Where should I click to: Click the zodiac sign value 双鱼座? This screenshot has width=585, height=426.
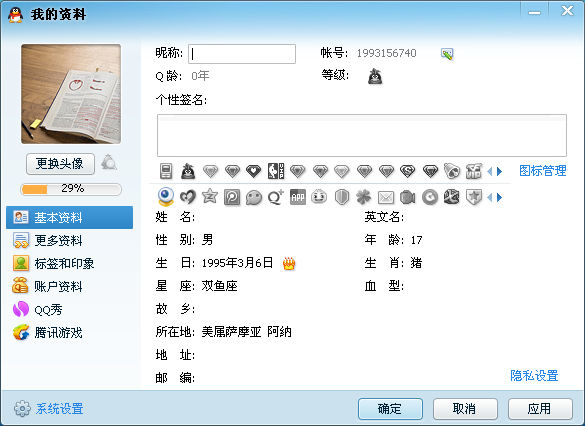pos(219,286)
